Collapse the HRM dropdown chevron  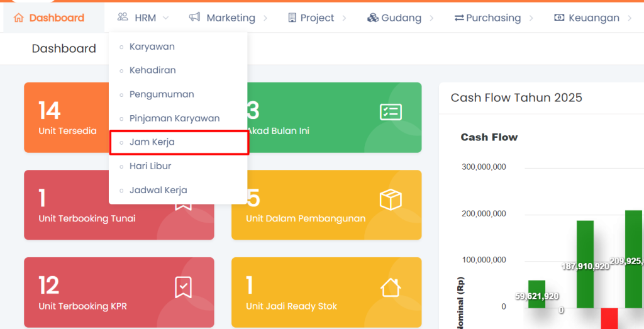[166, 18]
